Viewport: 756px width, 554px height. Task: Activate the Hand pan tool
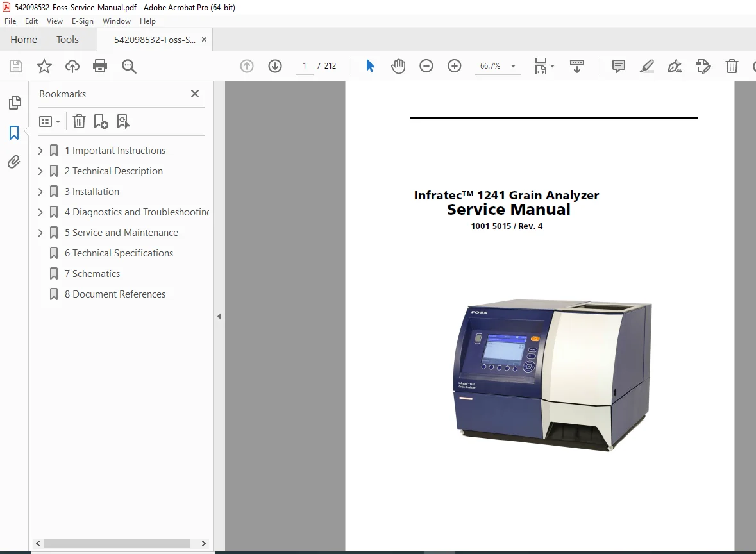pyautogui.click(x=398, y=66)
